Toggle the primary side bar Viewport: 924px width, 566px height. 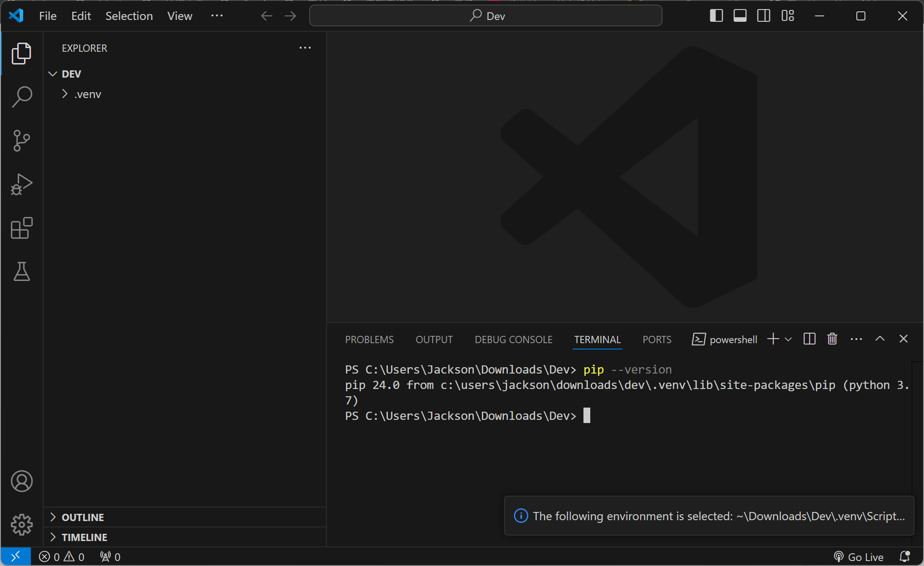[x=716, y=16]
